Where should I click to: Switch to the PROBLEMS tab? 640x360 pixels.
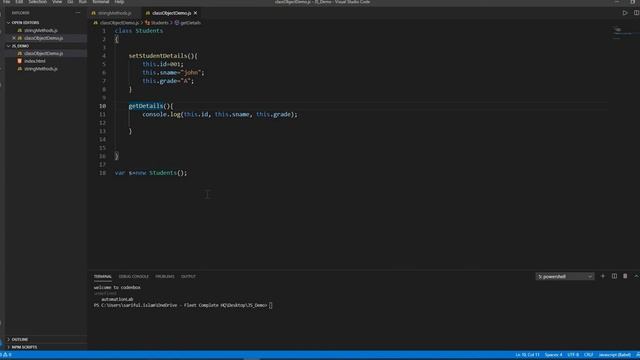164,276
